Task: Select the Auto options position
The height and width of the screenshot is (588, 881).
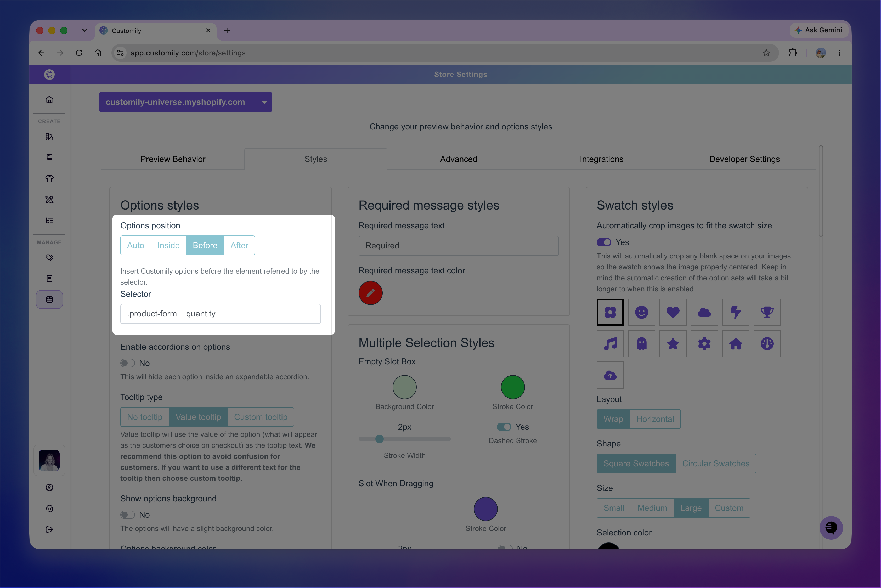Action: [x=135, y=245]
